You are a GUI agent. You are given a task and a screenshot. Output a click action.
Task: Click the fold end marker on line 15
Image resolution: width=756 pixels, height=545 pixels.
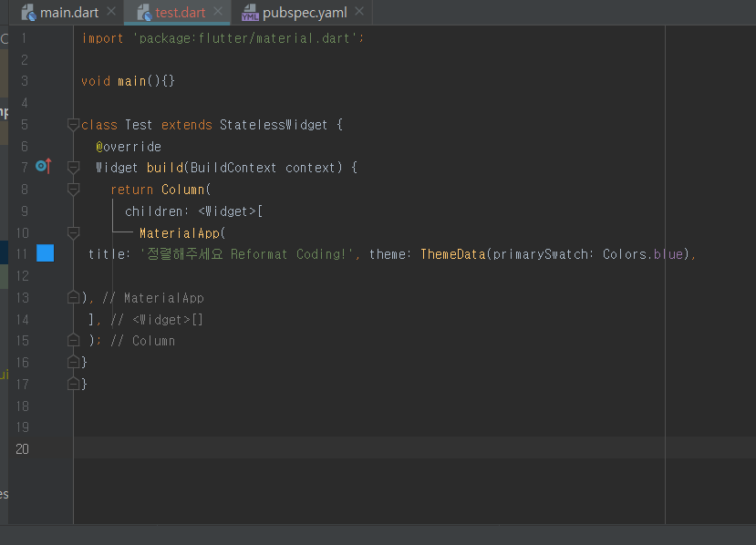73,340
